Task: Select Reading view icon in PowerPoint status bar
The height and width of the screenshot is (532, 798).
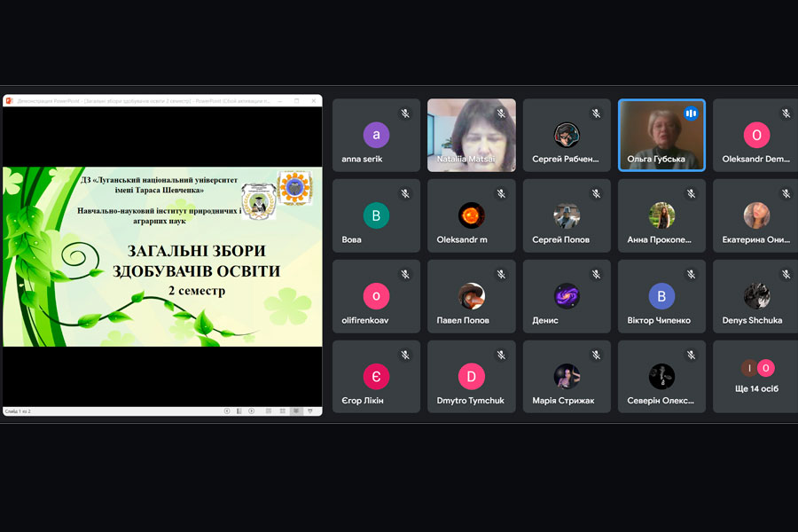Action: click(296, 411)
